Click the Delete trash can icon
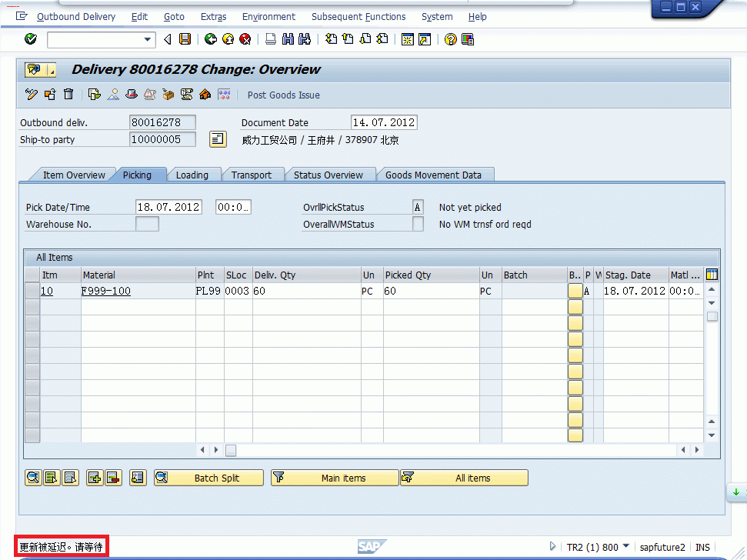The image size is (747, 560). (x=68, y=95)
